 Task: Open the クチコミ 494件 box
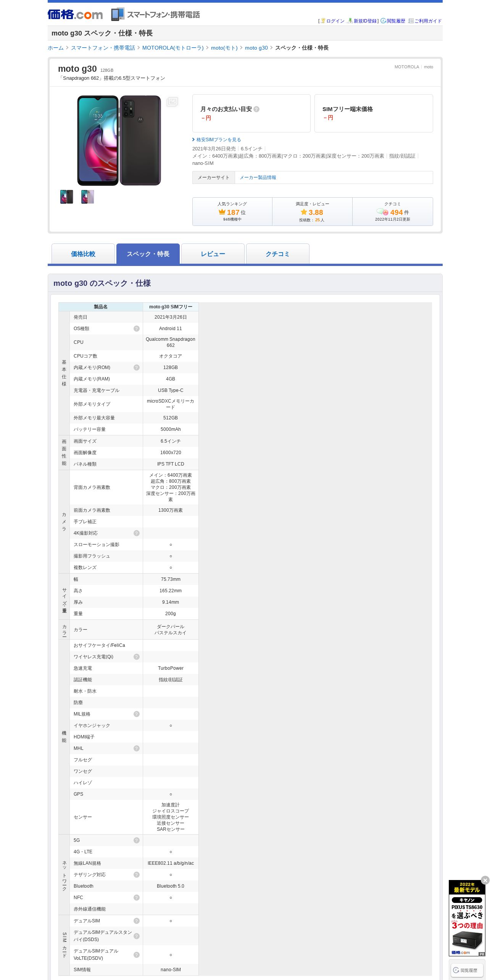point(393,211)
